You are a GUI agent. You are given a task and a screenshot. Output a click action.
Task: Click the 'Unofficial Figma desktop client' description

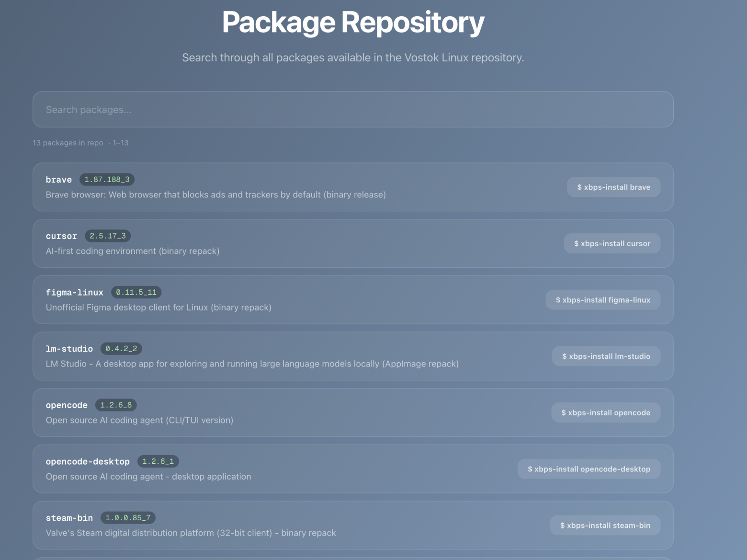point(158,307)
